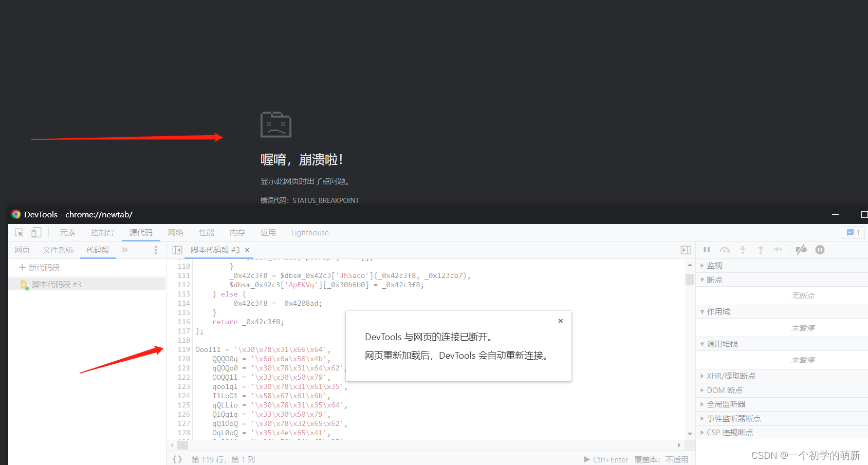The height and width of the screenshot is (465, 868).
Task: Click the step into icon
Action: (743, 250)
